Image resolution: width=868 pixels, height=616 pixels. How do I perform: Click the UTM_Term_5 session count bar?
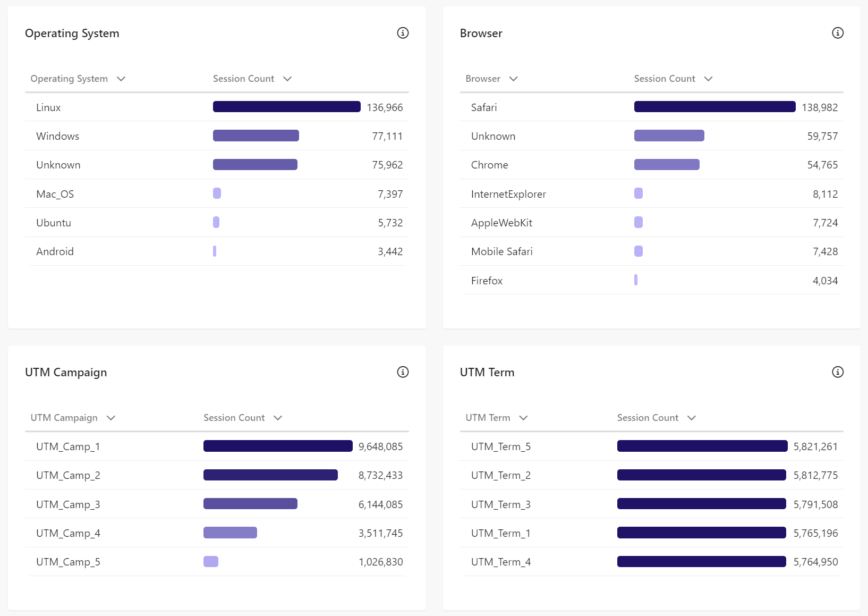[x=702, y=446]
